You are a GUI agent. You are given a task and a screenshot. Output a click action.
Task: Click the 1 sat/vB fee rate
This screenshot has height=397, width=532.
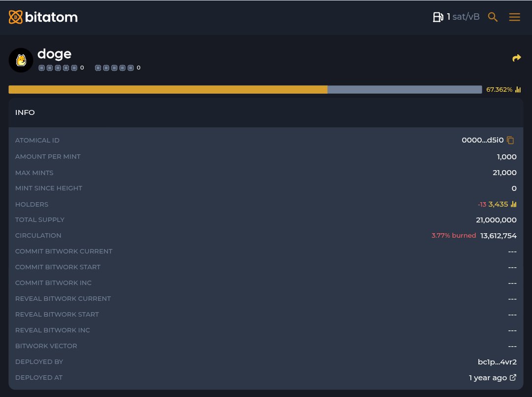(463, 17)
